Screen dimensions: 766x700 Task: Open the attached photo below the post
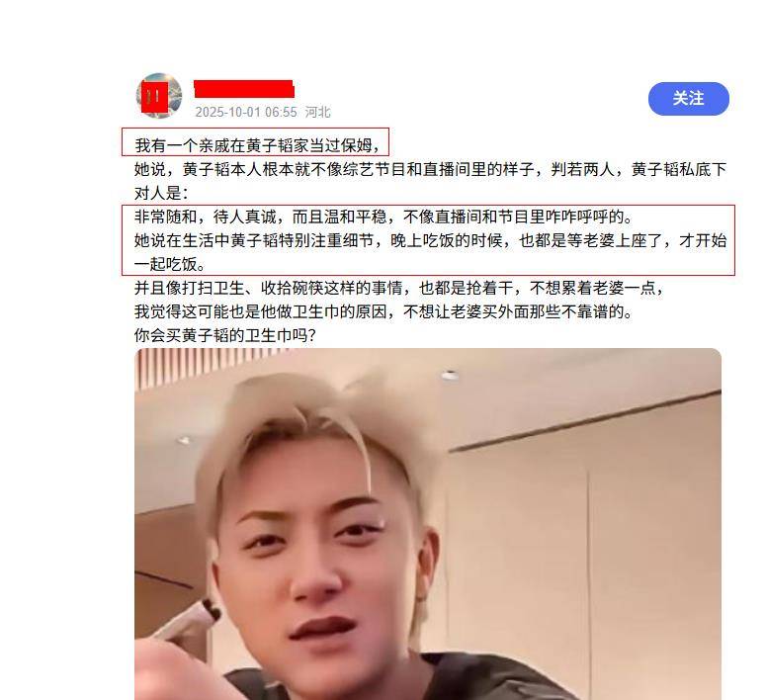coord(428,524)
